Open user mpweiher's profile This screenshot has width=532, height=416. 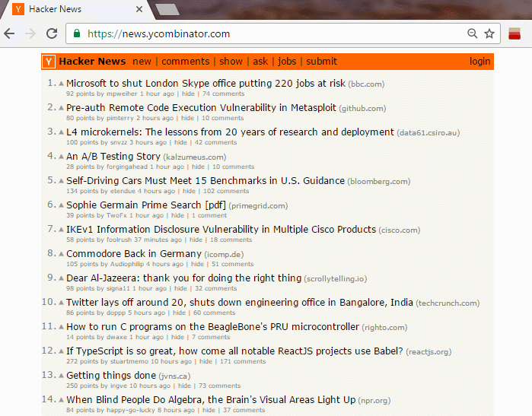point(122,94)
